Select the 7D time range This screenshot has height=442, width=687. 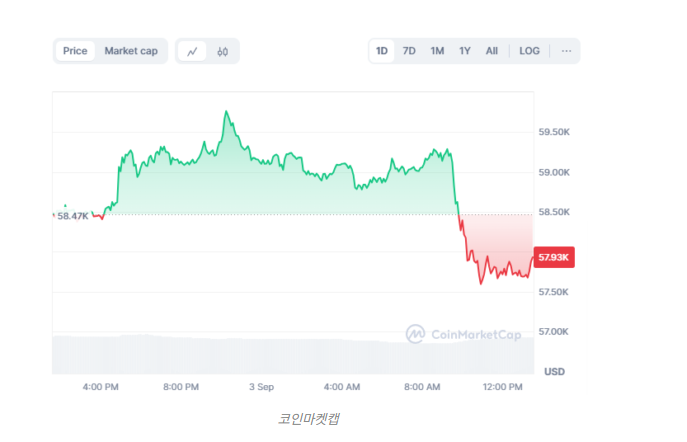pos(409,51)
